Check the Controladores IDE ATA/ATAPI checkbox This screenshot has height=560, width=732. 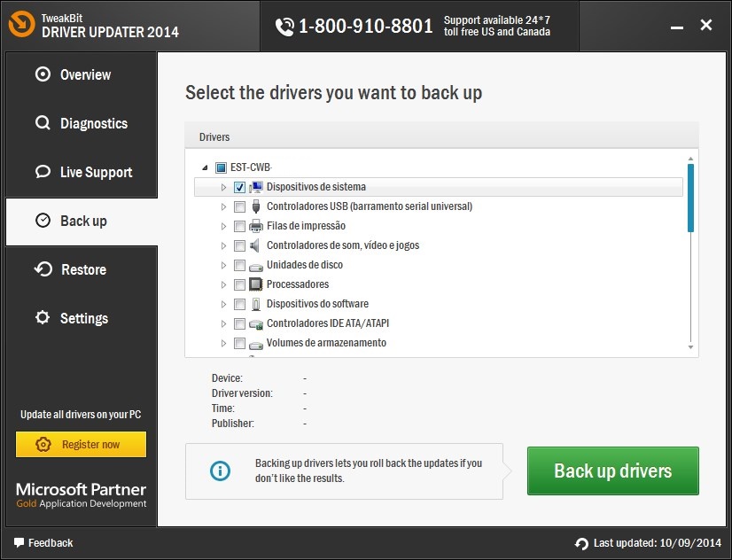[239, 323]
